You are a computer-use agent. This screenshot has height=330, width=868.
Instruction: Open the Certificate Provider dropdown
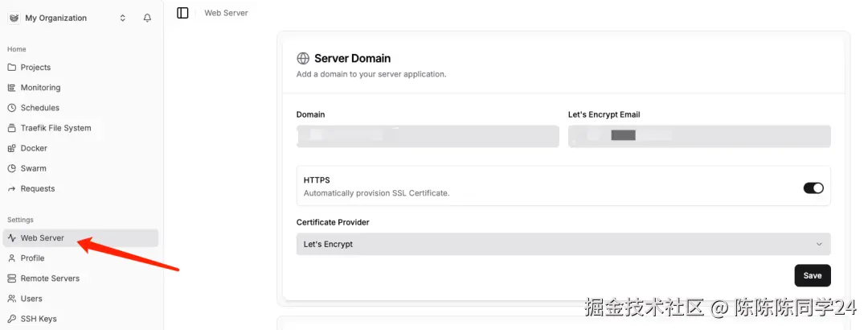tap(563, 244)
